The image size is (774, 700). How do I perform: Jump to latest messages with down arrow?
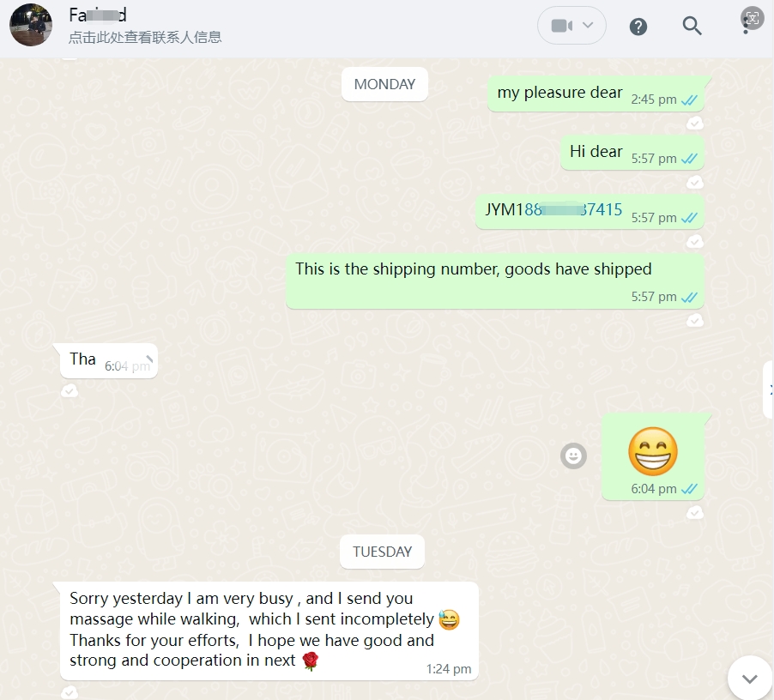point(750,679)
